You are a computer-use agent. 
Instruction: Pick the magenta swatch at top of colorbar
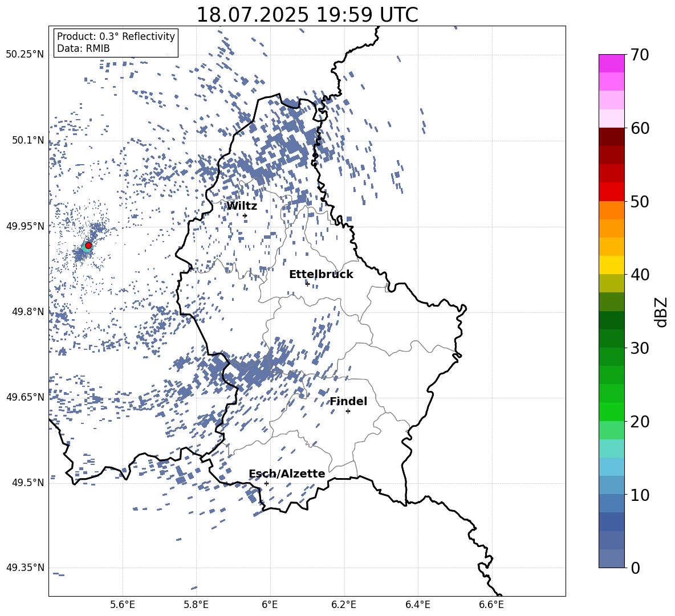point(611,64)
